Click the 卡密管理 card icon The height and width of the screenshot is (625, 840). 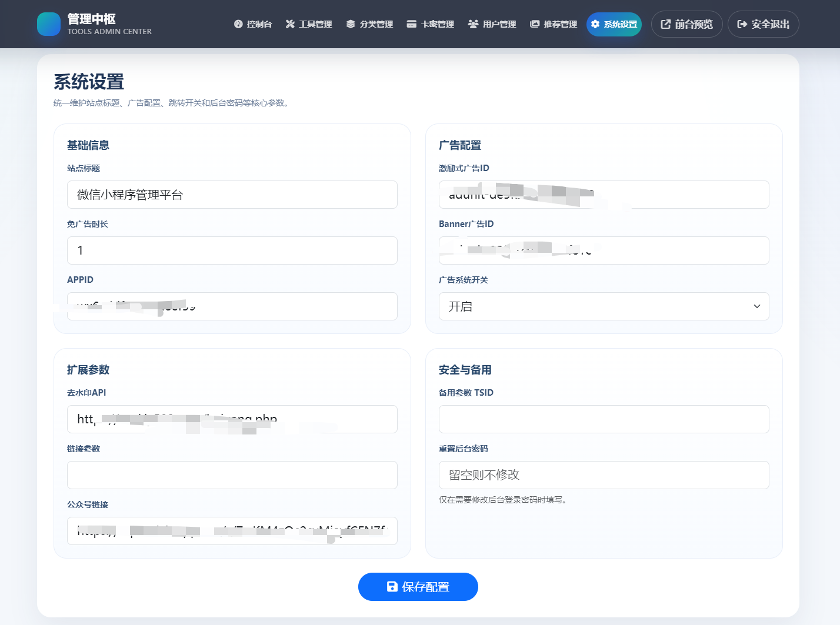[x=411, y=24]
